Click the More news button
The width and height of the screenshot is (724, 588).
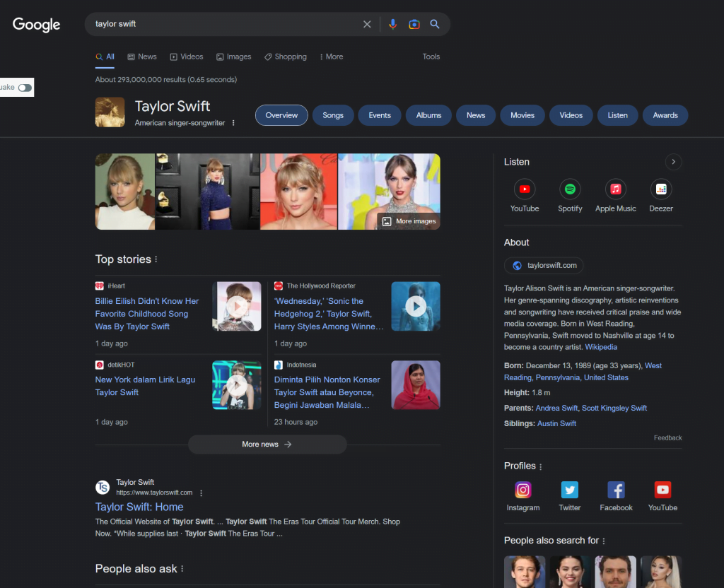[x=267, y=444]
